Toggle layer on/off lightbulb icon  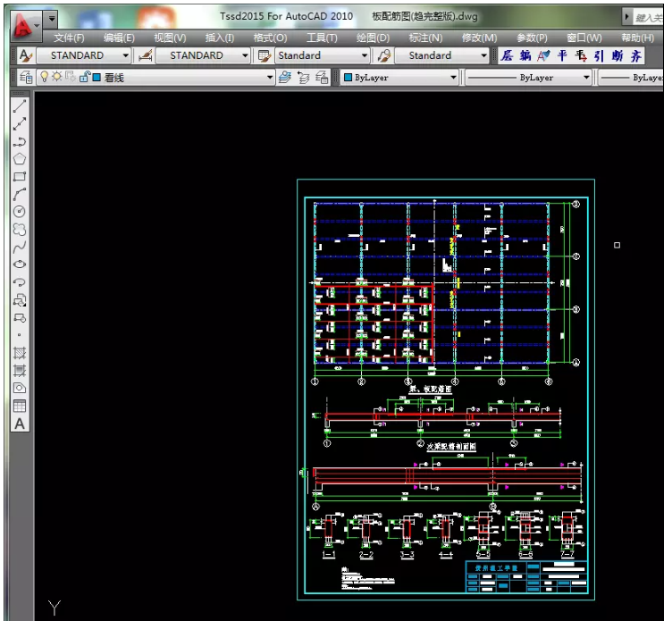point(44,78)
